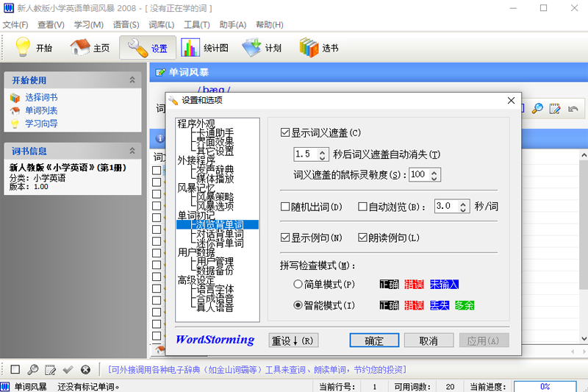Click the 学习向导 lightbulb sidebar icon
This screenshot has height=392, width=588.
click(x=15, y=124)
